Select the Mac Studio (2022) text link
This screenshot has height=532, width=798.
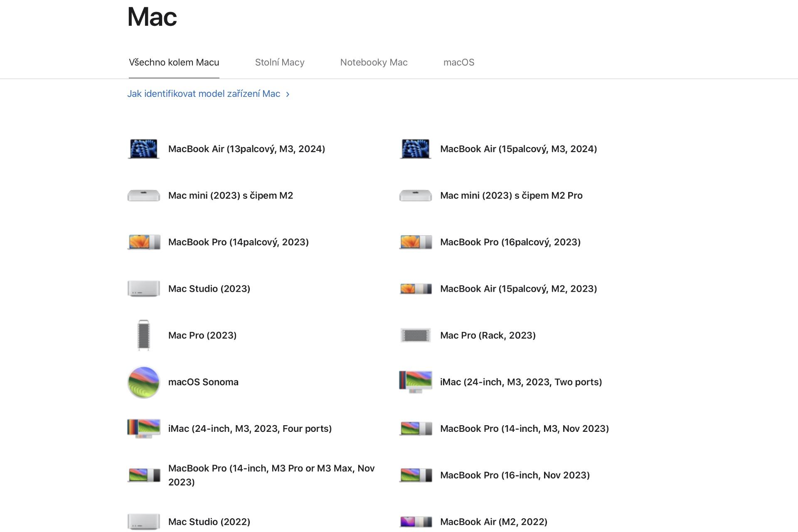pos(209,522)
